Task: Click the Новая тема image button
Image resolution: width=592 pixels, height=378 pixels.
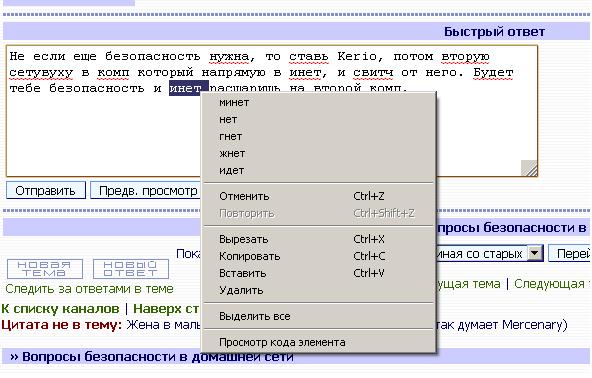Action: tap(45, 269)
